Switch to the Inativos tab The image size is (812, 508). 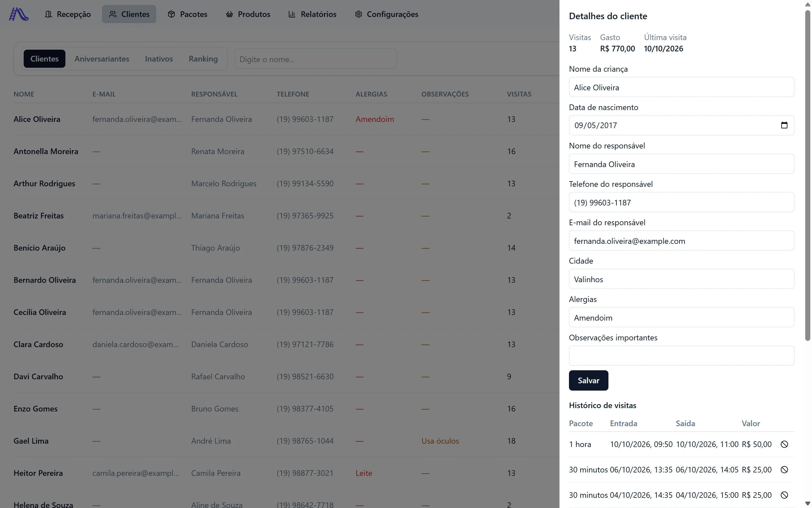159,59
